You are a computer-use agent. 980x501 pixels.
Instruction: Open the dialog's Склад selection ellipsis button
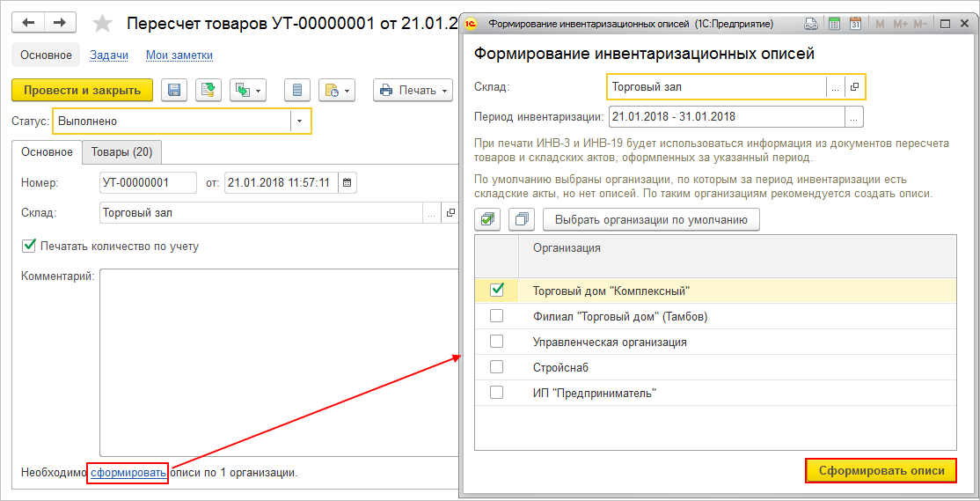tap(835, 87)
